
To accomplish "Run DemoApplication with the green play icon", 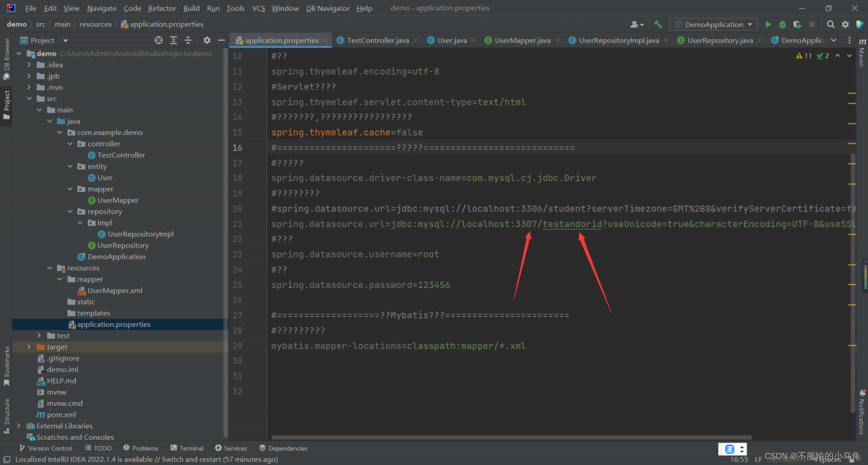I will click(x=768, y=24).
